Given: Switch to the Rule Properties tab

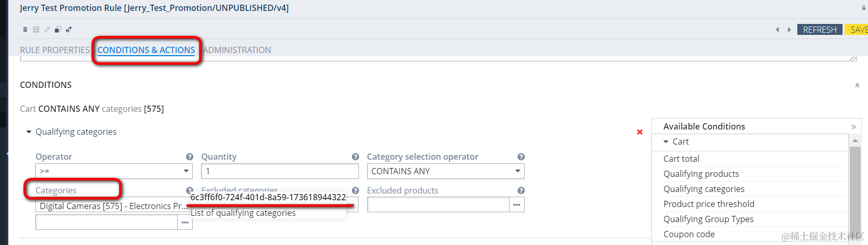Looking at the screenshot, I should (x=55, y=50).
